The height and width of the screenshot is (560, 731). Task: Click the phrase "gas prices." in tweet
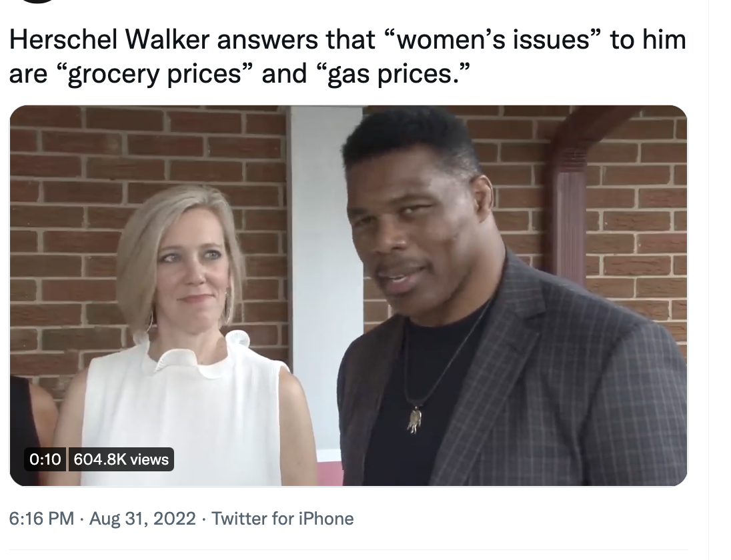pyautogui.click(x=392, y=74)
